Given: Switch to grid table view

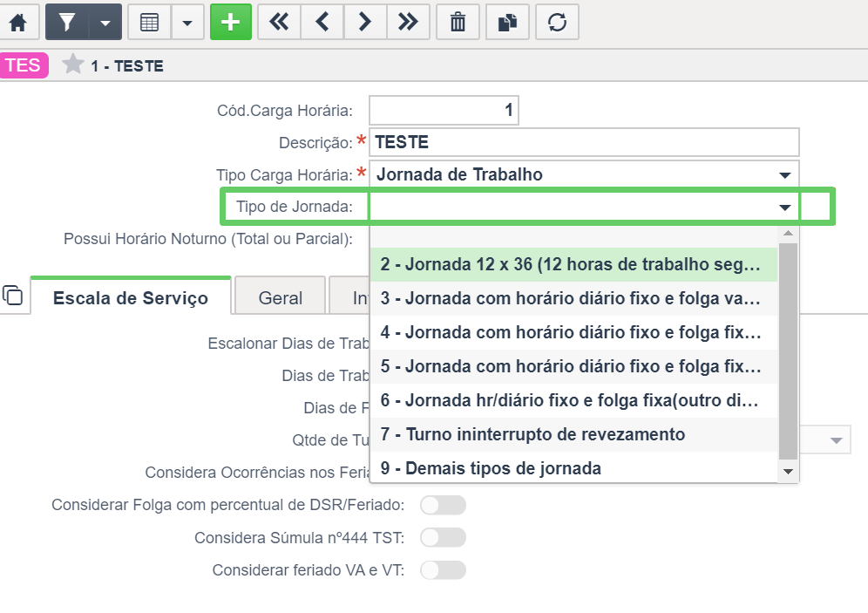Looking at the screenshot, I should coord(149,23).
